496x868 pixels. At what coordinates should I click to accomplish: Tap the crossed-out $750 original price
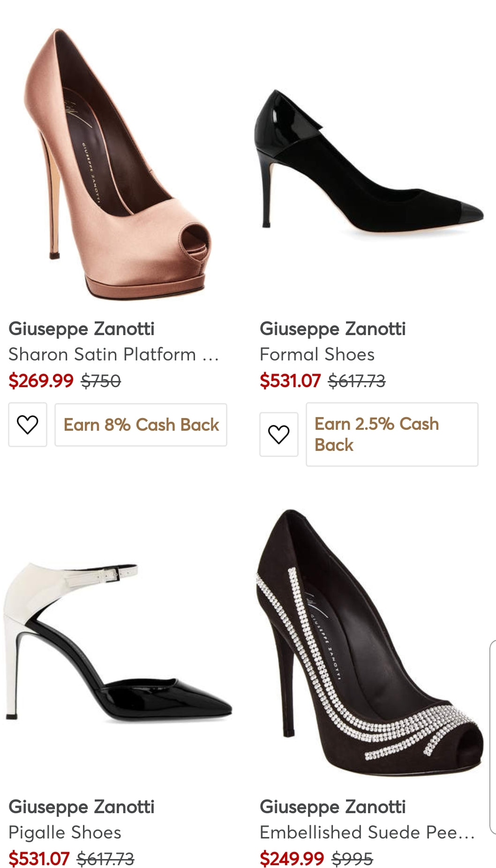[101, 381]
